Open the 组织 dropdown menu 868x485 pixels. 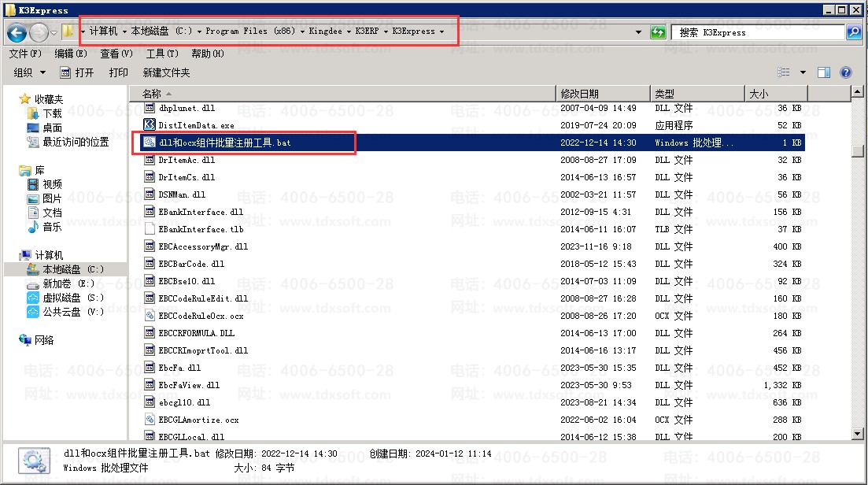(29, 72)
